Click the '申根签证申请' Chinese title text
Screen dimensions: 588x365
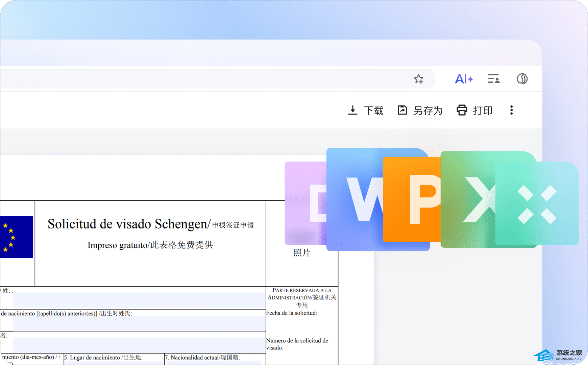click(x=233, y=225)
